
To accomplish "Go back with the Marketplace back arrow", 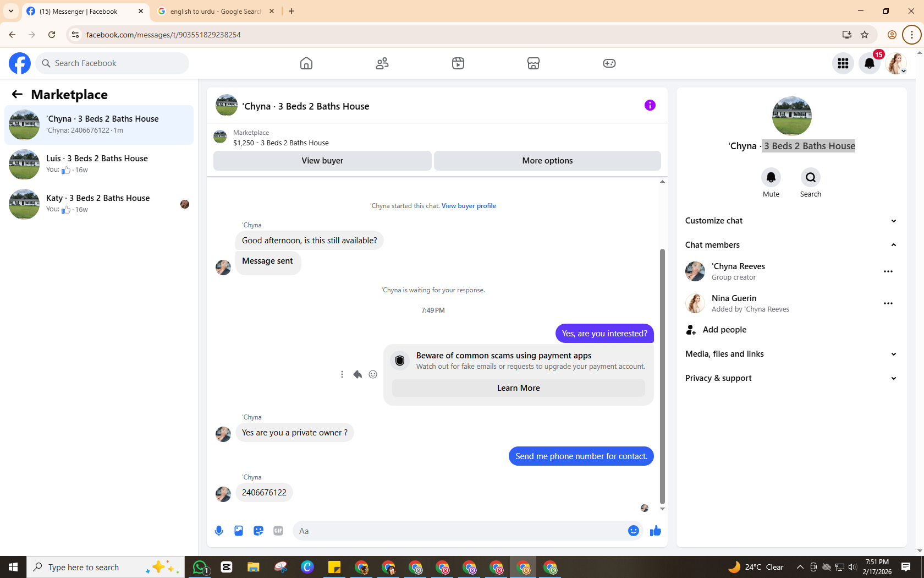I will (17, 95).
